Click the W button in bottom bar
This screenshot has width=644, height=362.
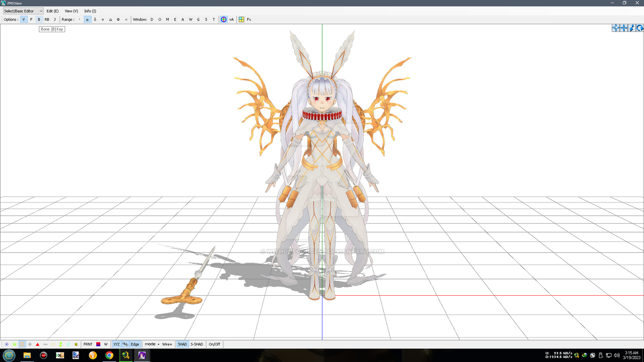(x=106, y=344)
